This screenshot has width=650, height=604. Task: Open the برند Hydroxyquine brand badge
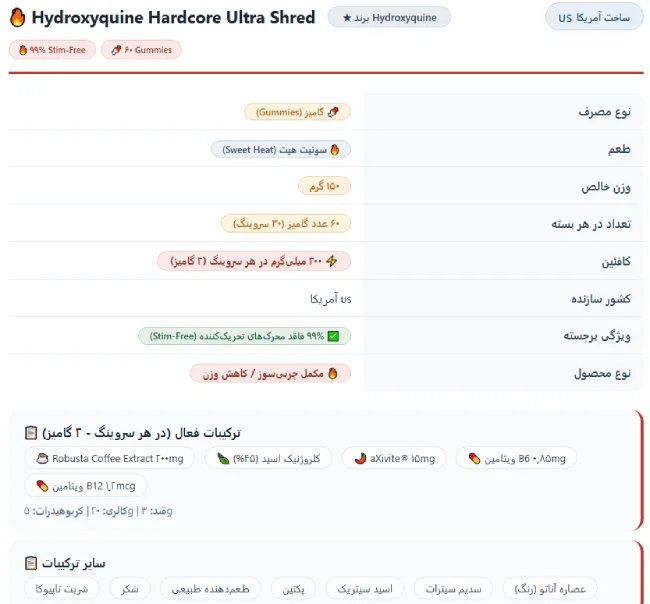tap(389, 17)
